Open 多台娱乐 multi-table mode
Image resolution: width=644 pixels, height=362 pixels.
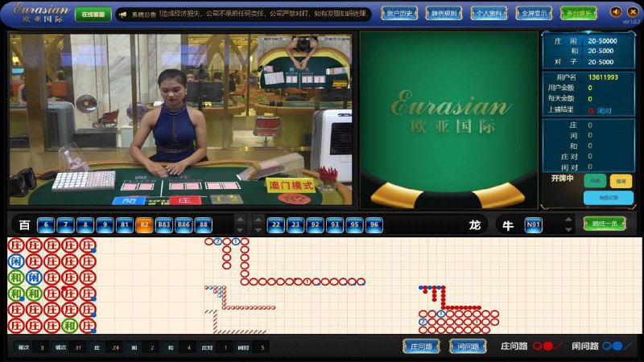578,13
